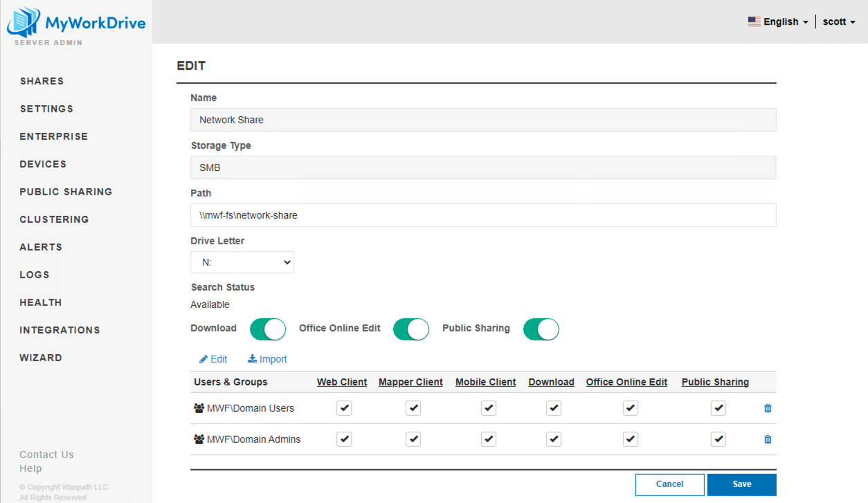The height and width of the screenshot is (503, 868).
Task: Click the group icon beside MWF\Domain Admins
Action: 199,439
